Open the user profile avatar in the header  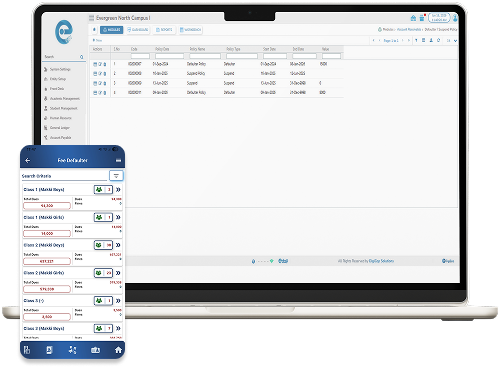455,18
